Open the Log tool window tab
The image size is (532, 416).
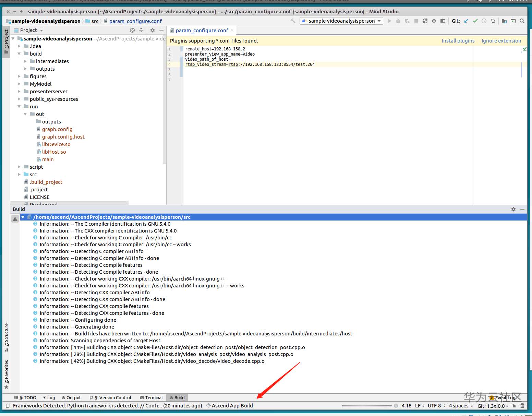[x=49, y=398]
